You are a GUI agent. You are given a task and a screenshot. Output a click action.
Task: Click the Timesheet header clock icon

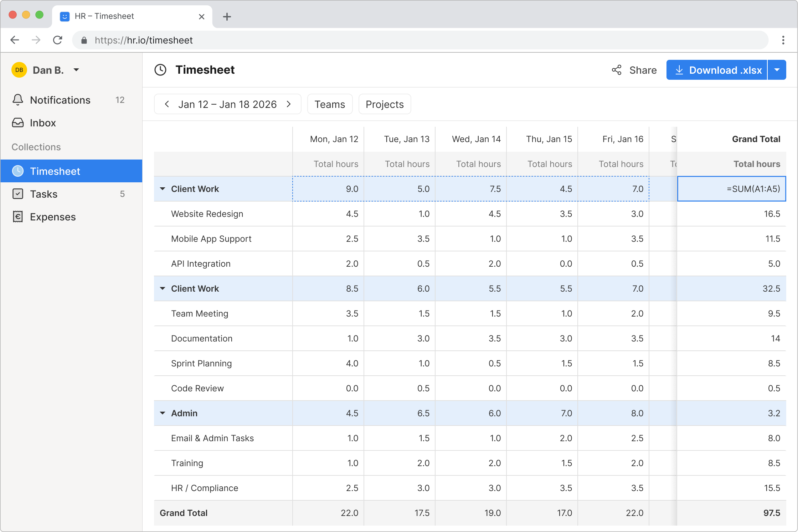[x=160, y=70]
